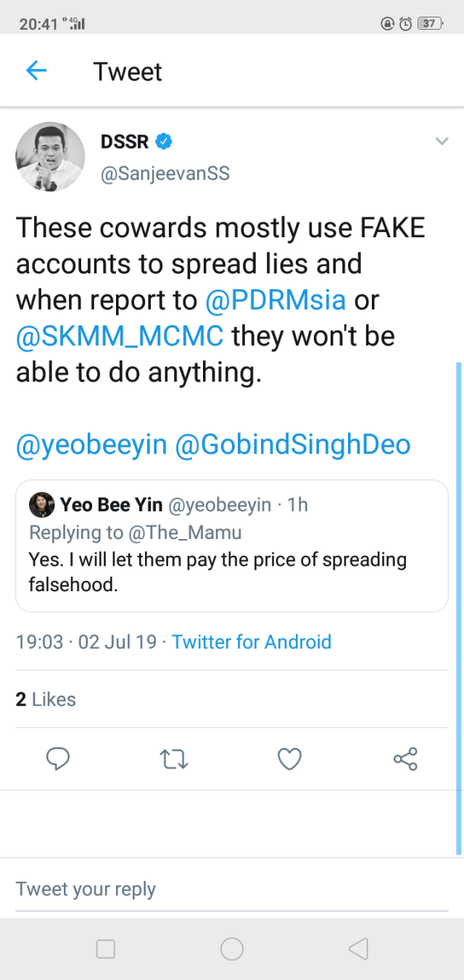Tap the Twitter for Android link

click(252, 642)
